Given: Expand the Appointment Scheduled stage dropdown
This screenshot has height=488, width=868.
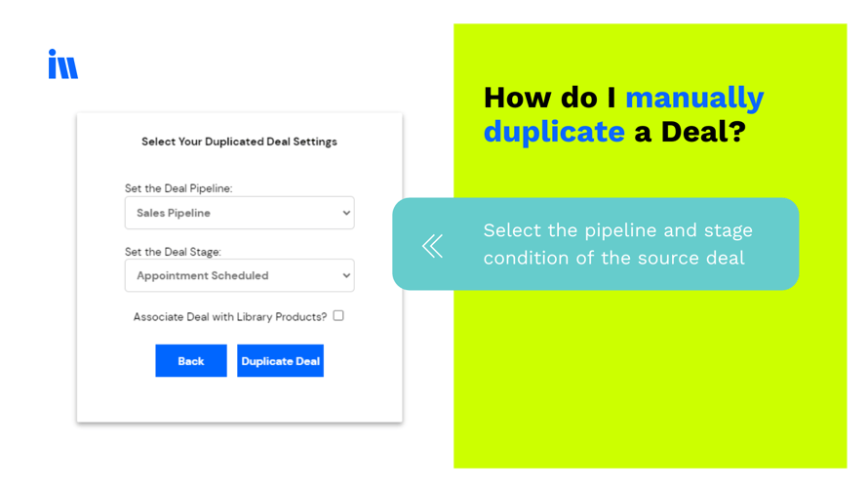Looking at the screenshot, I should (239, 275).
